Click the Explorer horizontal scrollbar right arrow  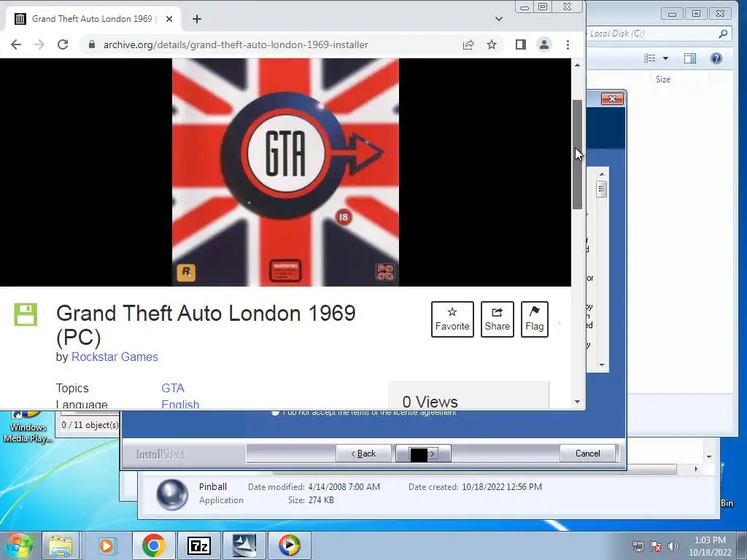click(696, 469)
